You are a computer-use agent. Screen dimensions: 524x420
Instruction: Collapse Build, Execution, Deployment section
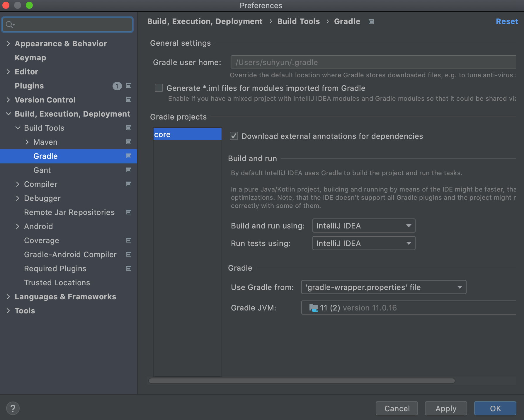click(8, 114)
